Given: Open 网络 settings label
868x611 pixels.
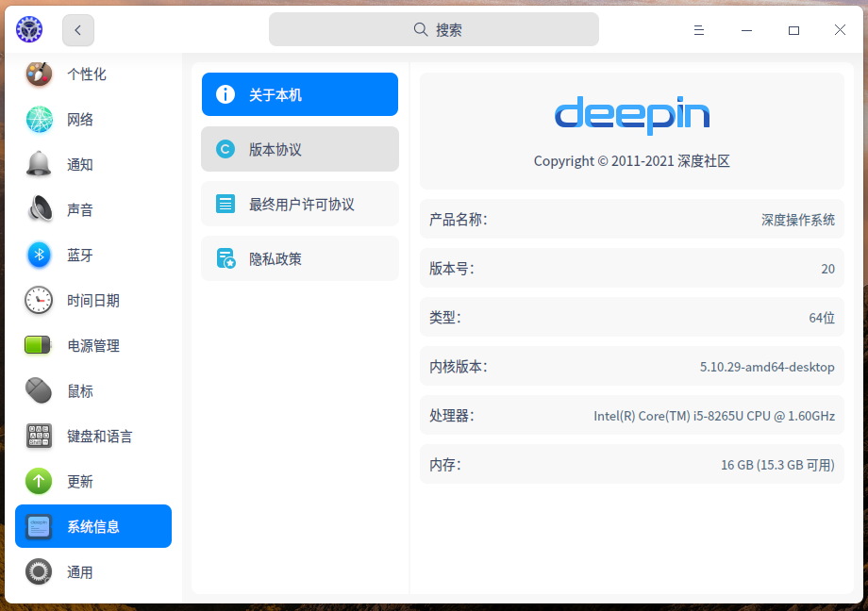Looking at the screenshot, I should click(x=80, y=120).
